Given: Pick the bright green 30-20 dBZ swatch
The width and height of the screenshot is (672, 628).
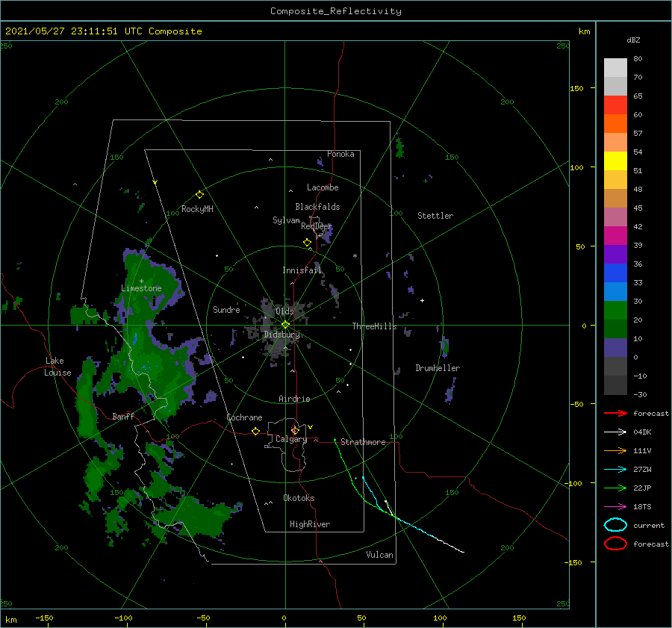Looking at the screenshot, I should point(615,311).
